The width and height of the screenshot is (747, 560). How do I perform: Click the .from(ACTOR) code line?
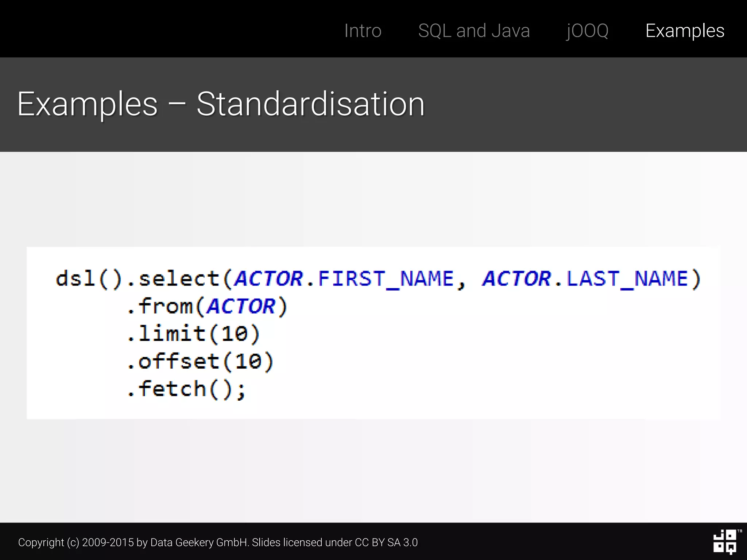click(207, 306)
